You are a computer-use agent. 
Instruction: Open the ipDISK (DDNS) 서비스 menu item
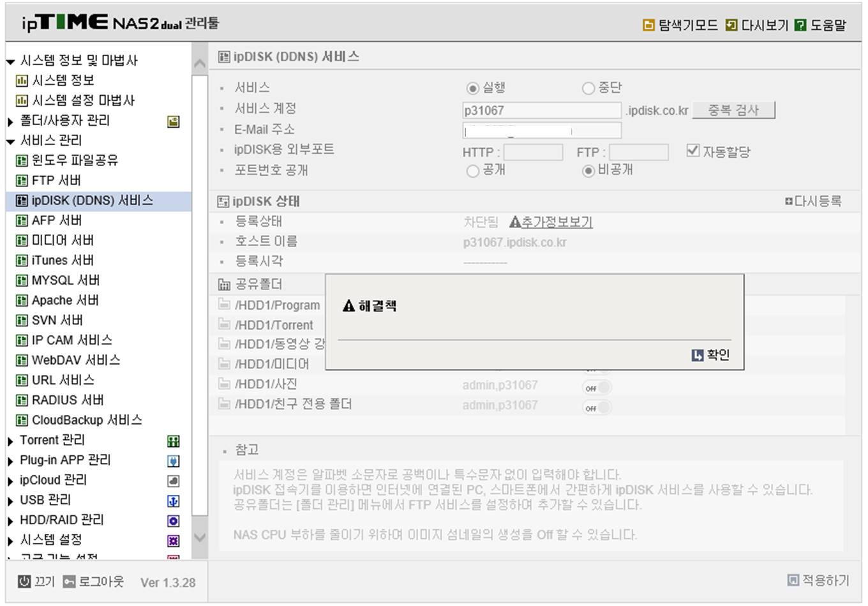click(x=98, y=201)
